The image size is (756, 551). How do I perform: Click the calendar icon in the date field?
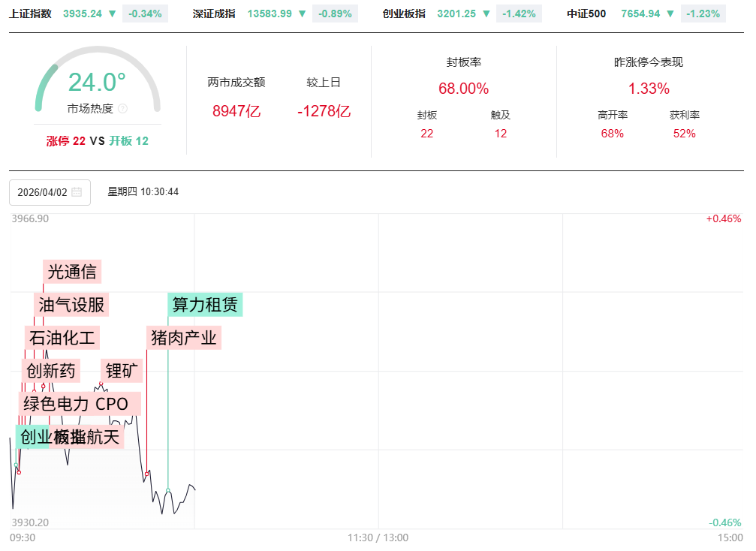(77, 192)
